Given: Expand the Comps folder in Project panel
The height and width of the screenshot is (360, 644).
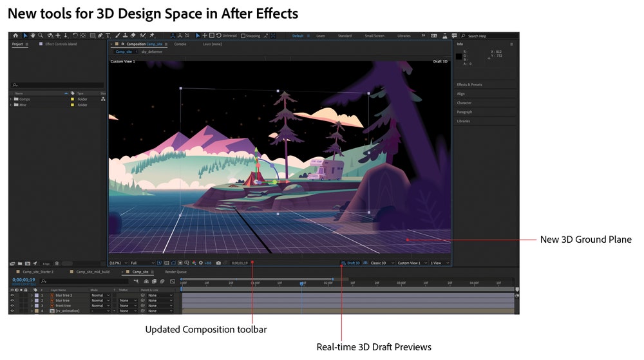Looking at the screenshot, I should tap(11, 99).
